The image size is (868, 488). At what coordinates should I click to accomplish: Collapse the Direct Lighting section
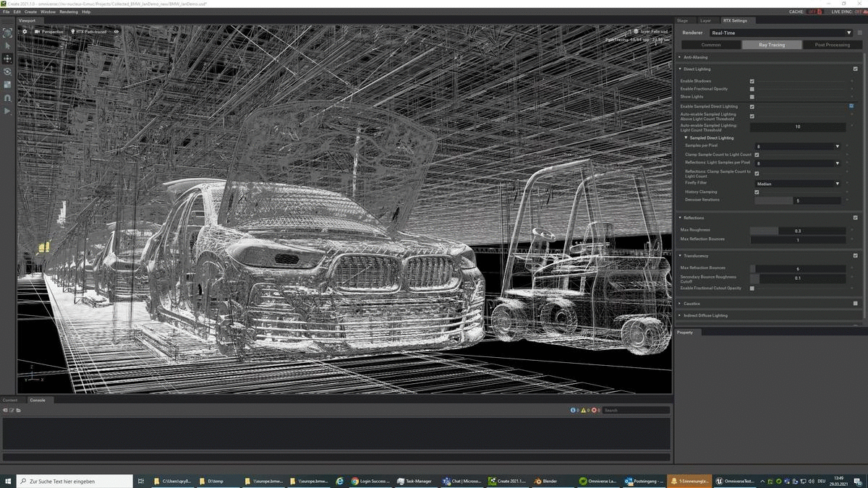[x=679, y=69]
